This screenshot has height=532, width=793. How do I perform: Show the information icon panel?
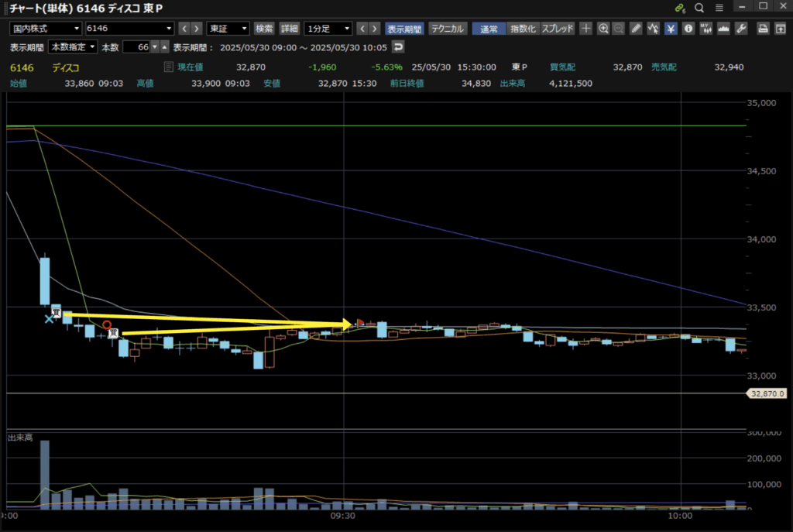pyautogui.click(x=688, y=29)
